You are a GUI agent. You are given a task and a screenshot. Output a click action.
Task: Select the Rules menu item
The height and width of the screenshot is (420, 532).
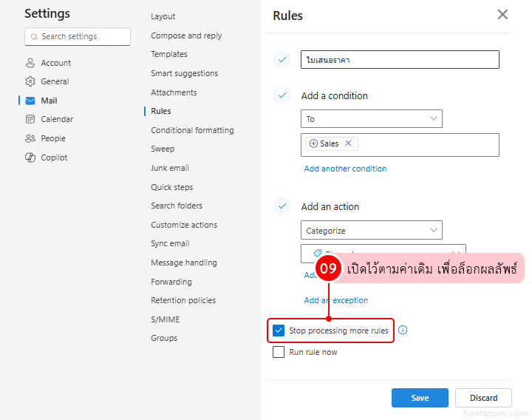click(161, 111)
